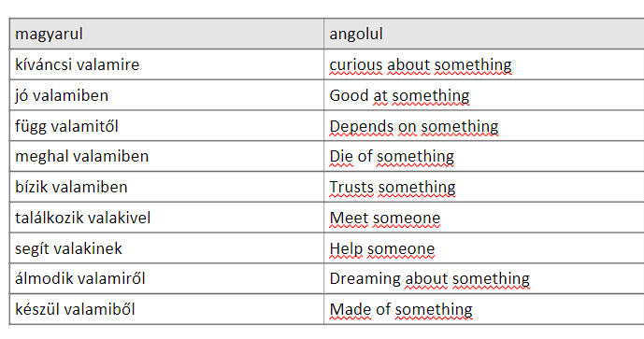644x339 pixels.
Task: Click the 'készül valamiből' cell
Action: (166, 309)
